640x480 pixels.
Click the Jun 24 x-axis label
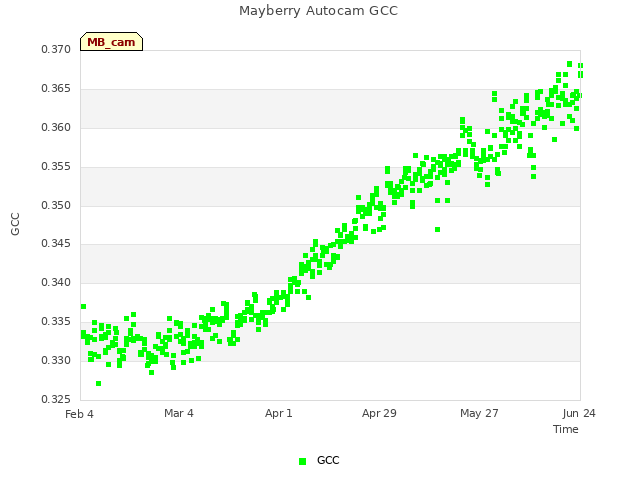[x=579, y=413]
